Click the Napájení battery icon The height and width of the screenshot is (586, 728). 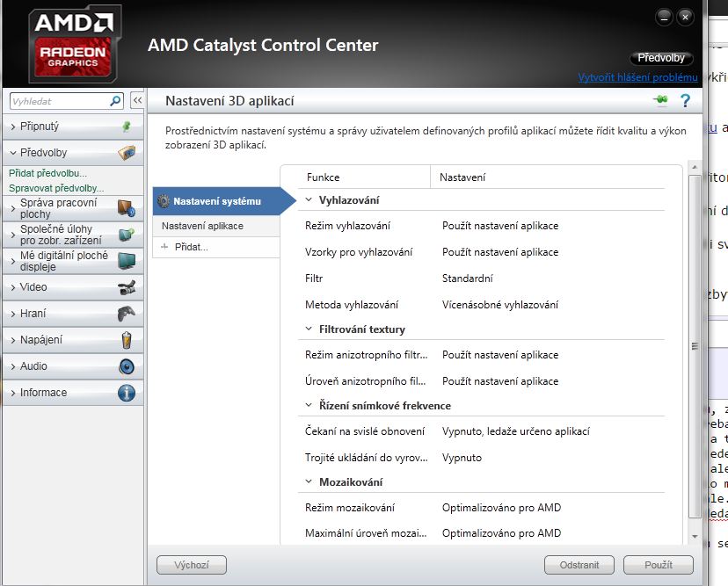[127, 340]
